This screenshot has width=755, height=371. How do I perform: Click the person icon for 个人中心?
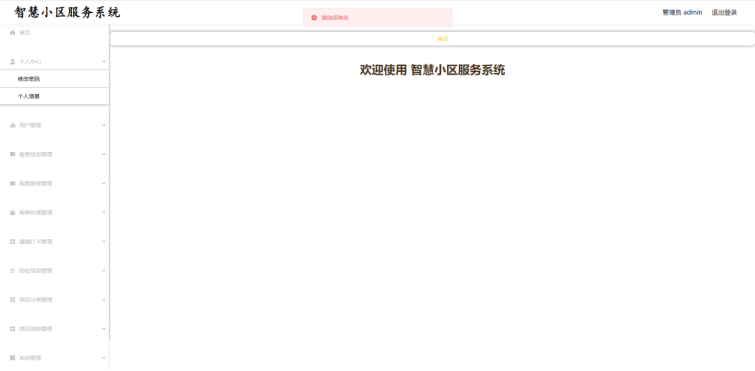(13, 62)
